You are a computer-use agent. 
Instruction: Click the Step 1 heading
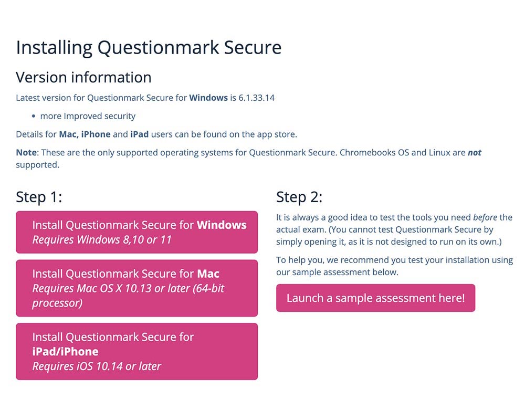pyautogui.click(x=39, y=197)
